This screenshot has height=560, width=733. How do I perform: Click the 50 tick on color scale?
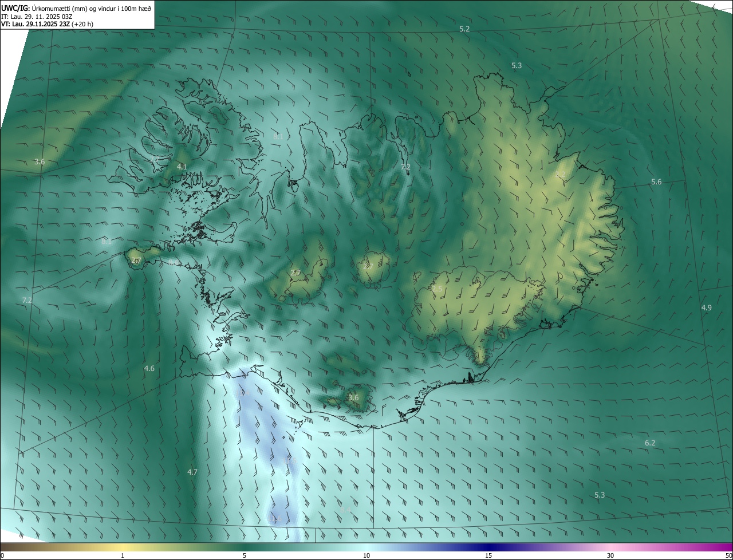tap(728, 555)
